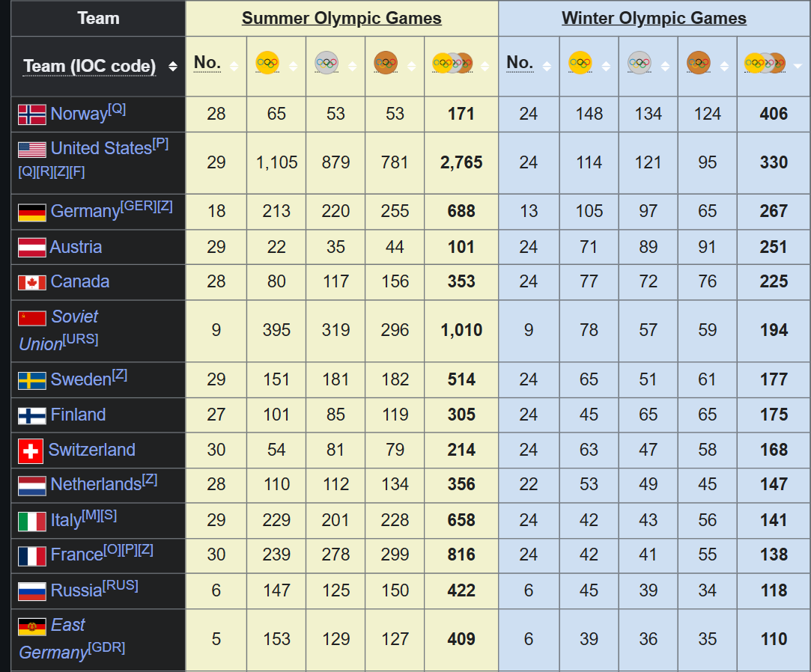This screenshot has width=811, height=672.
Task: Open the Switzerland team link
Action: (x=92, y=450)
